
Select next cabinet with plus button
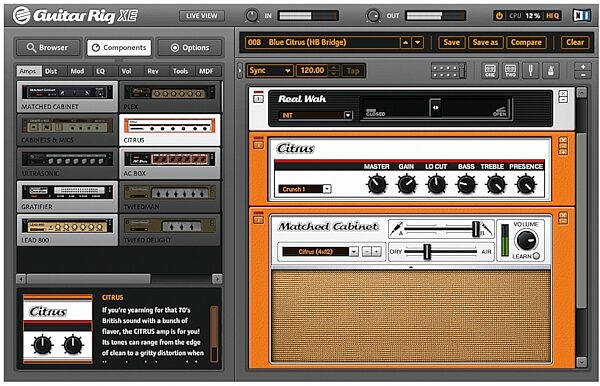coord(377,251)
